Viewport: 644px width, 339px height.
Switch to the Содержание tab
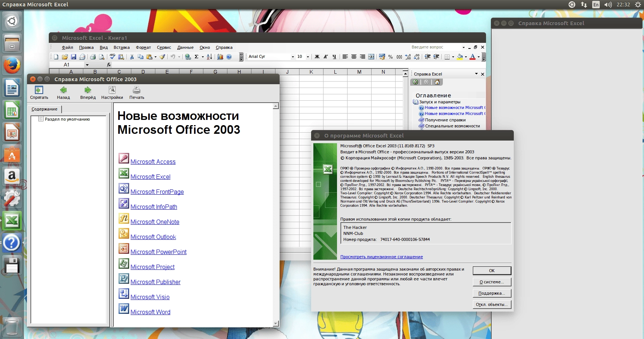click(45, 109)
